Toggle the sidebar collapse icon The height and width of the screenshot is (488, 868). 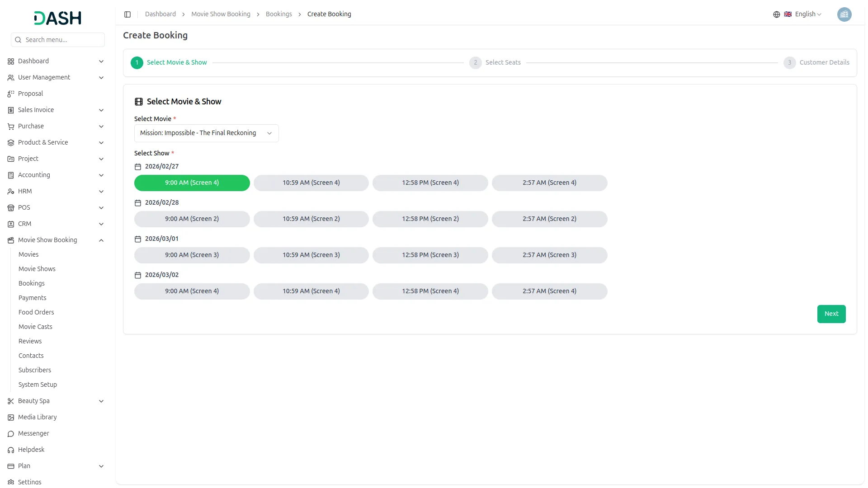coord(127,14)
